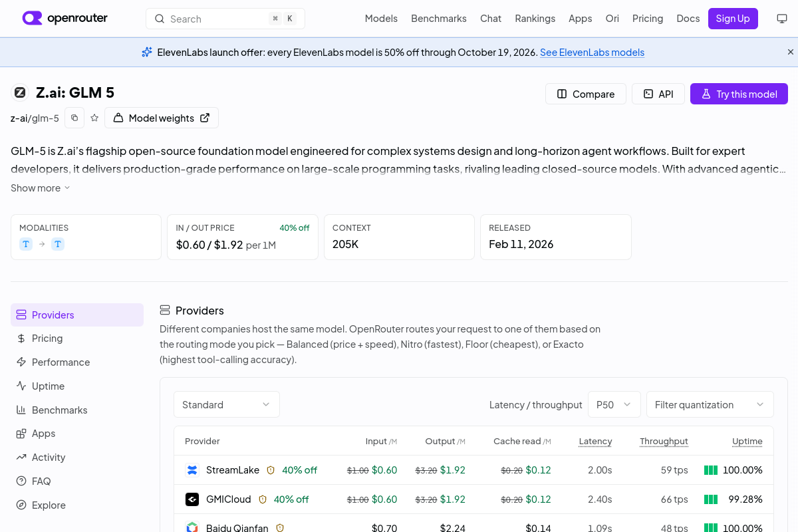The image size is (798, 532).
Task: Click the Search input field
Action: (225, 19)
